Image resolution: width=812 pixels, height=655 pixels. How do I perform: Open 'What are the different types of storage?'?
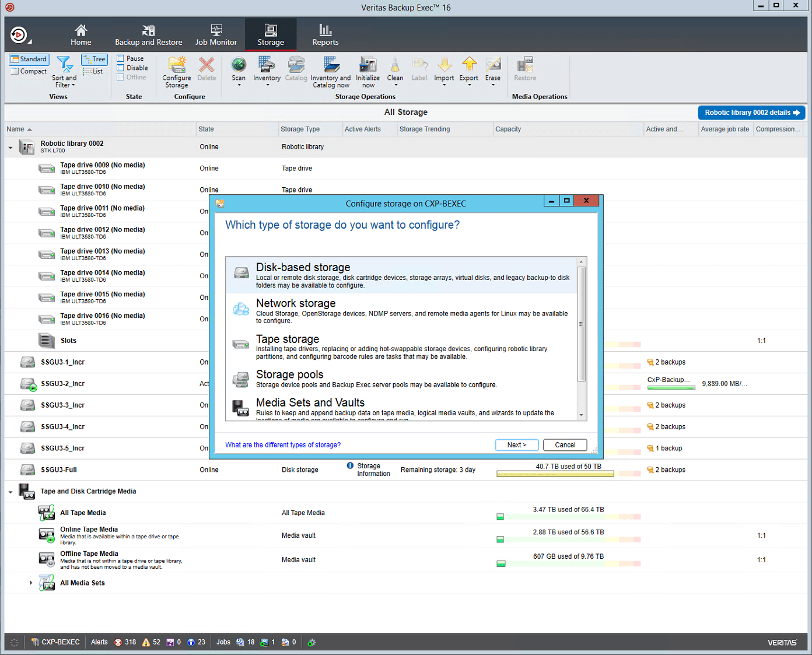tap(283, 444)
